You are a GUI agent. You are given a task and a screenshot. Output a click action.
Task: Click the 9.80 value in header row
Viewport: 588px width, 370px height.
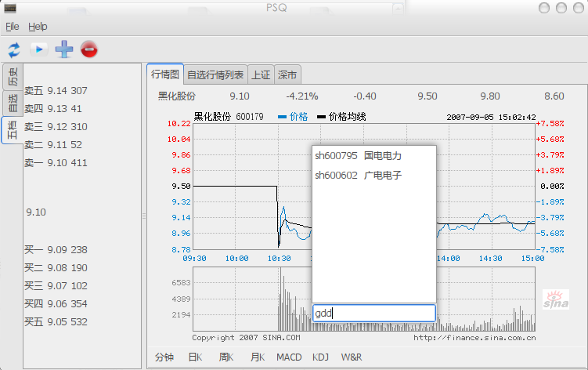coord(490,96)
